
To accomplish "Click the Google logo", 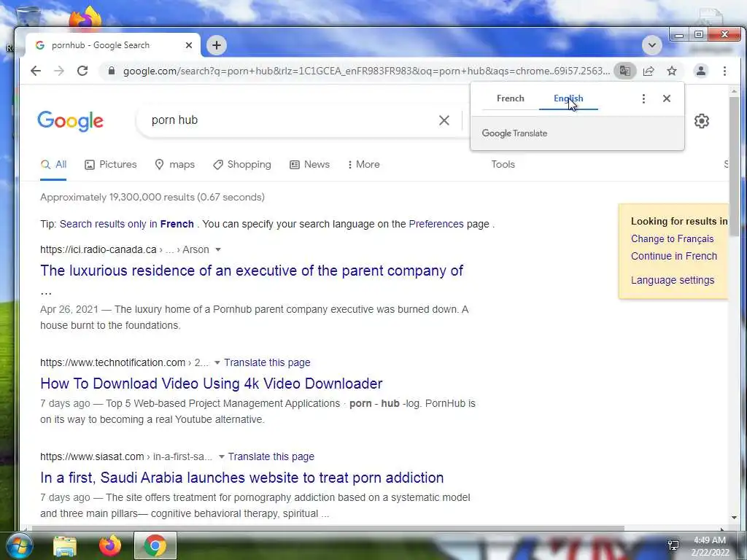I will pos(71,121).
